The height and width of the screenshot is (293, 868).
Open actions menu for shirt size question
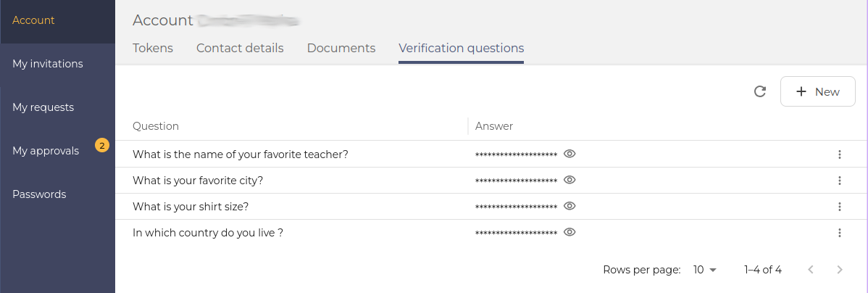click(840, 207)
